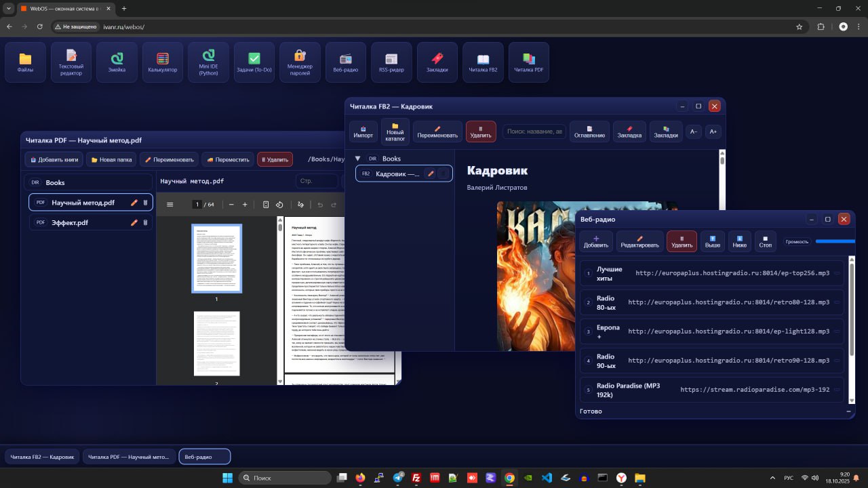Click the fit-to-page icon in PDF viewer
Image resolution: width=868 pixels, height=488 pixels.
[266, 205]
